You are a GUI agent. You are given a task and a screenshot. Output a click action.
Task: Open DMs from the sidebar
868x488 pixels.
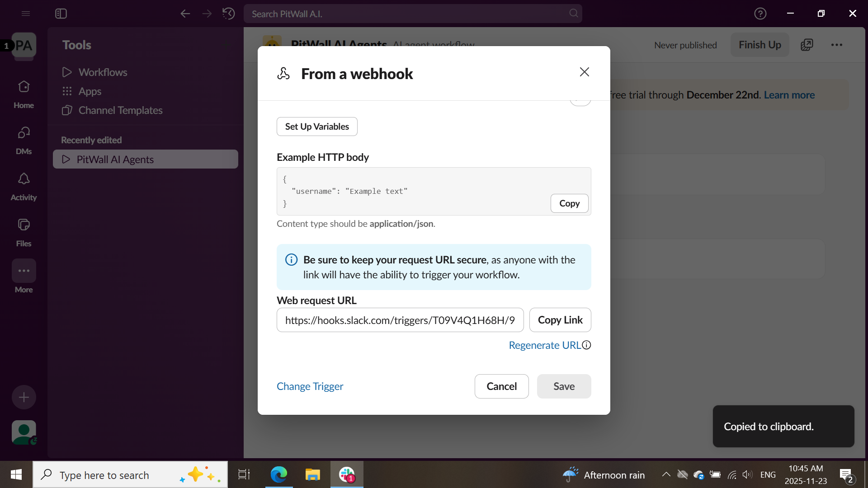coord(24,140)
